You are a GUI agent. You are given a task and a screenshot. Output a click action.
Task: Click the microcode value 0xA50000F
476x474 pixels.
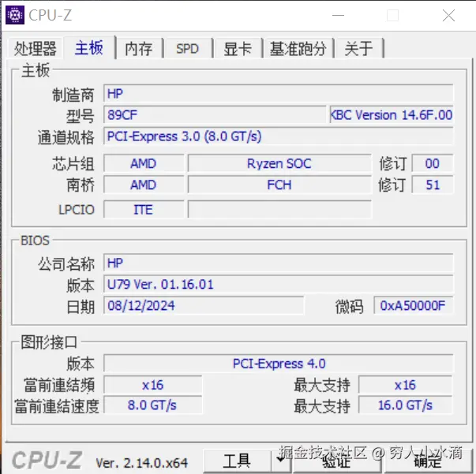pos(413,305)
